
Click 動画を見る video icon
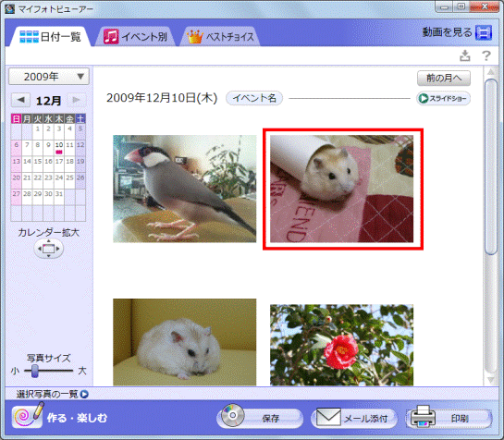[484, 32]
